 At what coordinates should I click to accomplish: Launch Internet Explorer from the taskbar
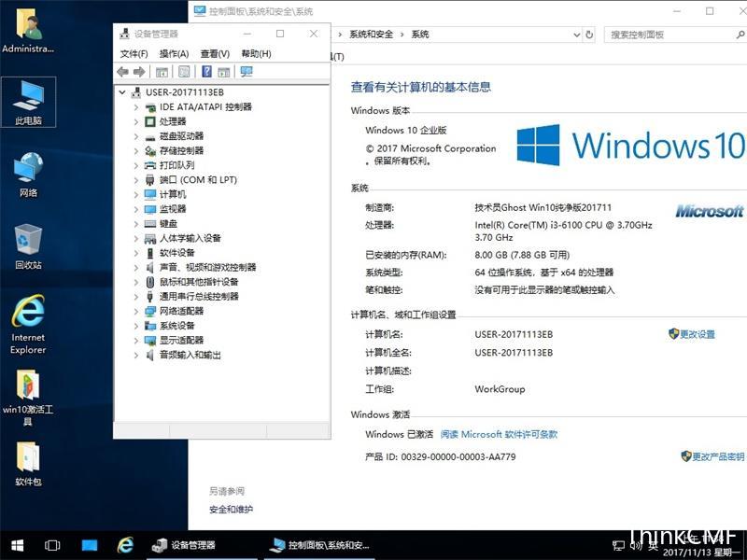(125, 545)
